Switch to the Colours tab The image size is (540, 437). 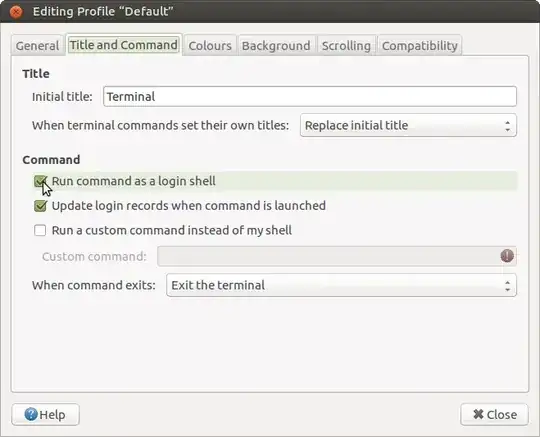tap(210, 45)
